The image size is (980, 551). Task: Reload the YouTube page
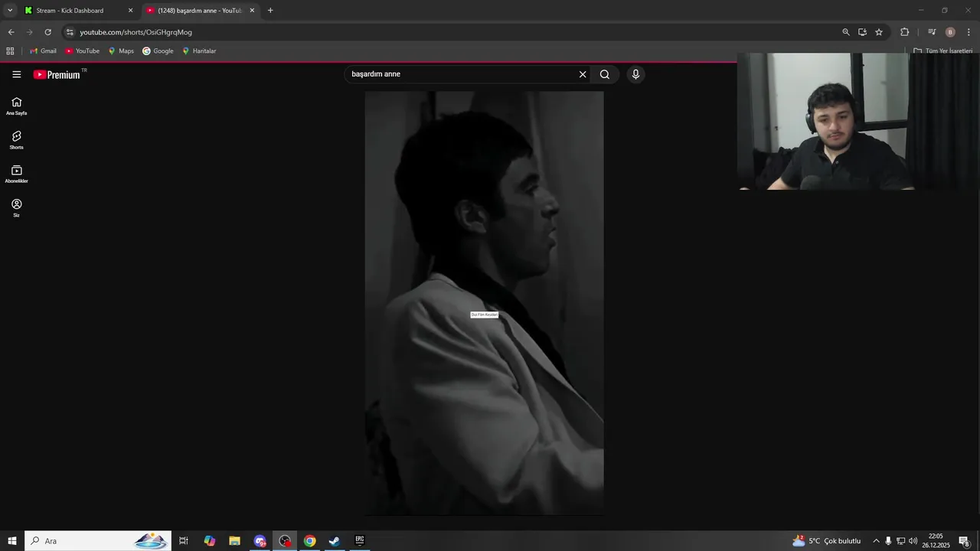coord(47,32)
